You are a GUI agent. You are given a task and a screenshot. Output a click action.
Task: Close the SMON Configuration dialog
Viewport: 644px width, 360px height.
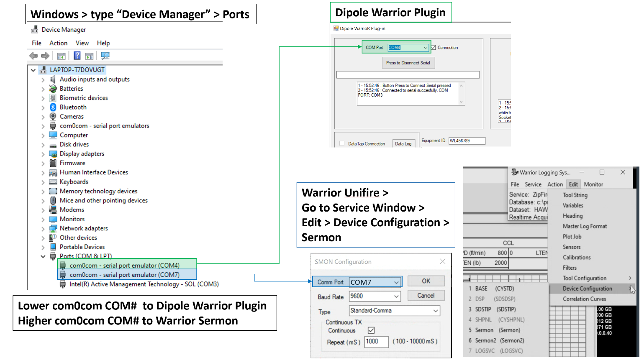tap(443, 261)
